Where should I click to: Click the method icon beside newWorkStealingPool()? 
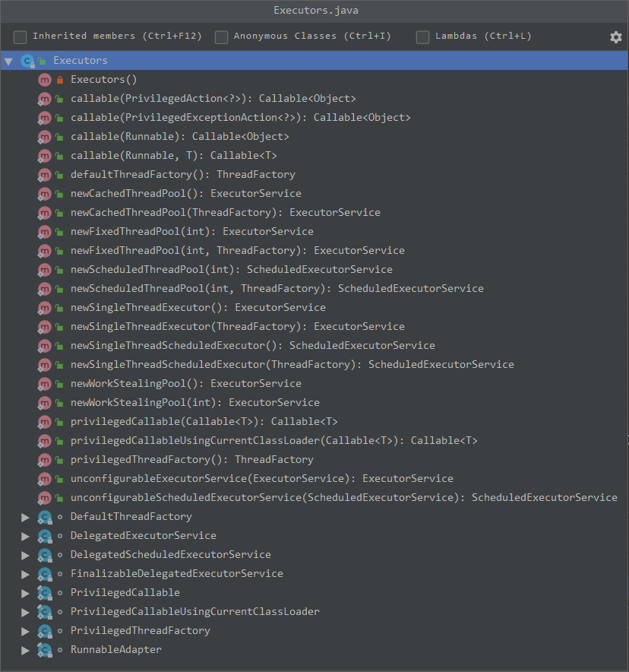(44, 384)
